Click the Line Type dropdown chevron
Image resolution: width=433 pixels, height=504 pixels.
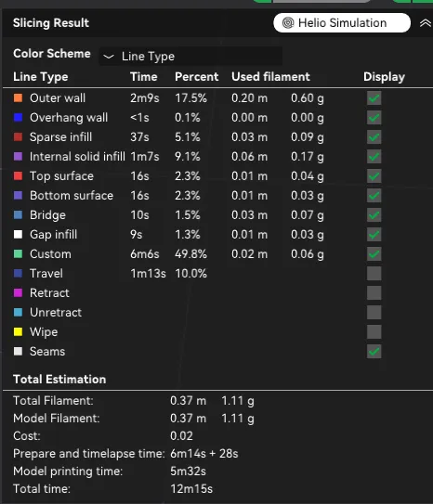click(x=109, y=57)
